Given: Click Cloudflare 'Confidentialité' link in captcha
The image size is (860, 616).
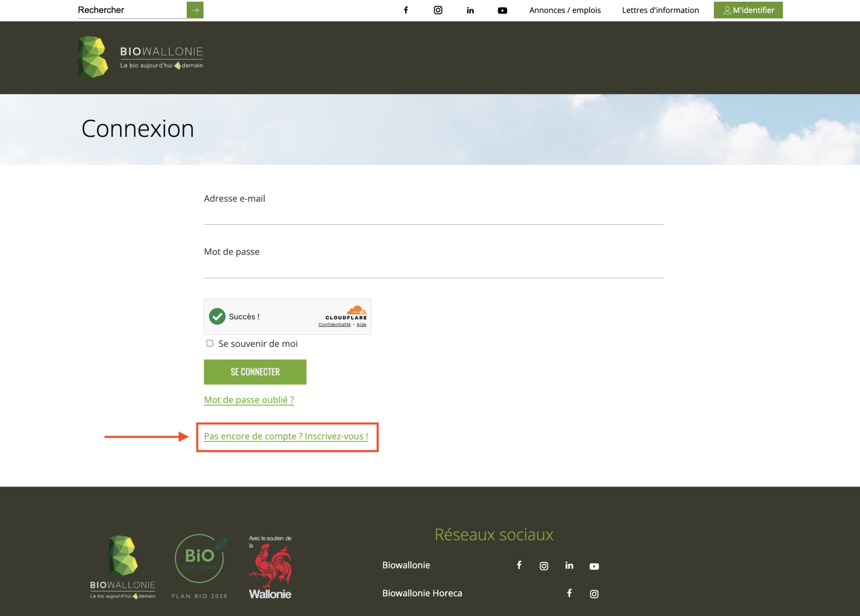Looking at the screenshot, I should tap(334, 325).
